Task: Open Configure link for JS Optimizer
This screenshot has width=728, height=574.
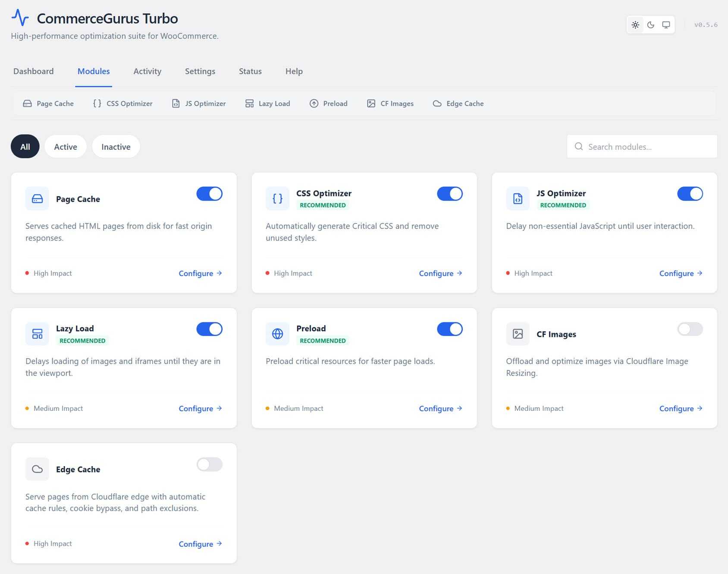Action: tap(681, 273)
